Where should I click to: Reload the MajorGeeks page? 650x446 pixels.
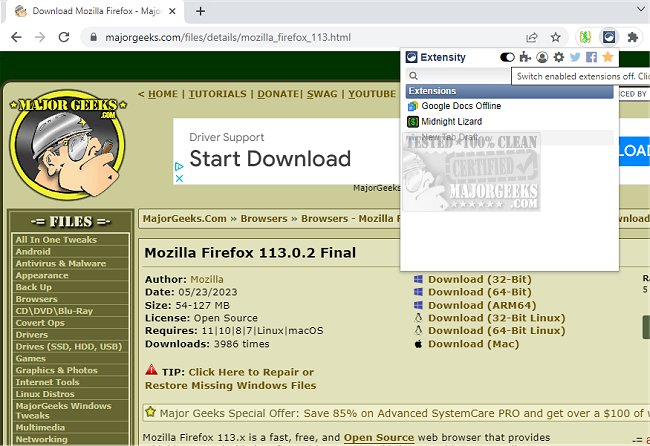tap(64, 37)
